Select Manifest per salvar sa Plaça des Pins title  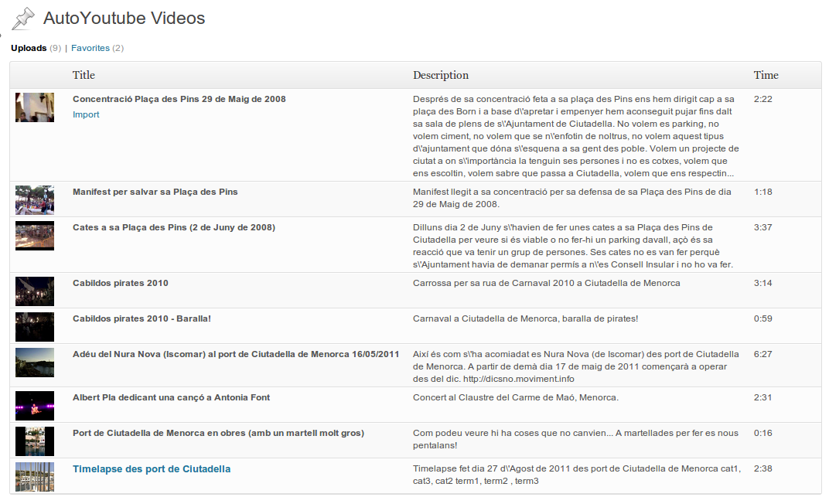155,192
